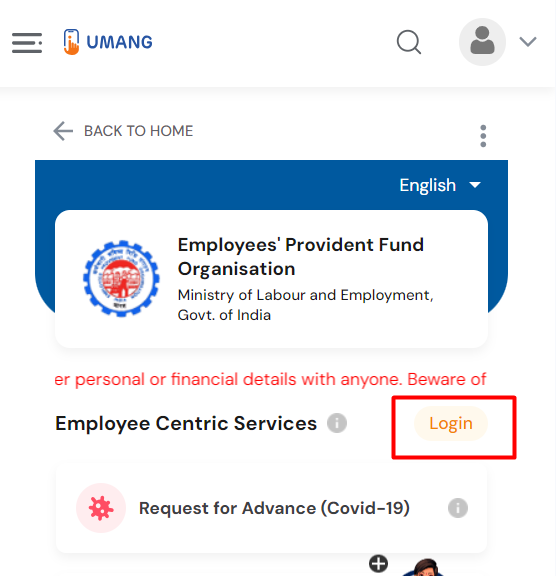
Task: Open the hamburger navigation menu
Action: click(27, 43)
